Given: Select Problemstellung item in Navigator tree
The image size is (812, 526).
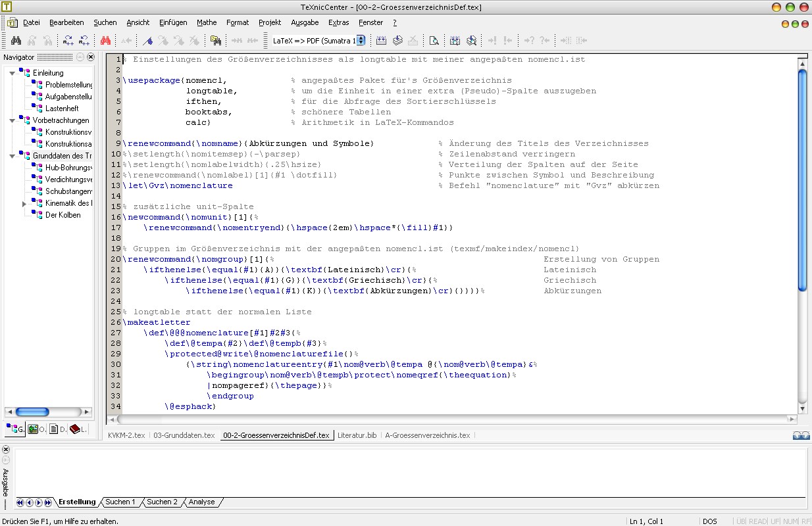Looking at the screenshot, I should (69, 85).
